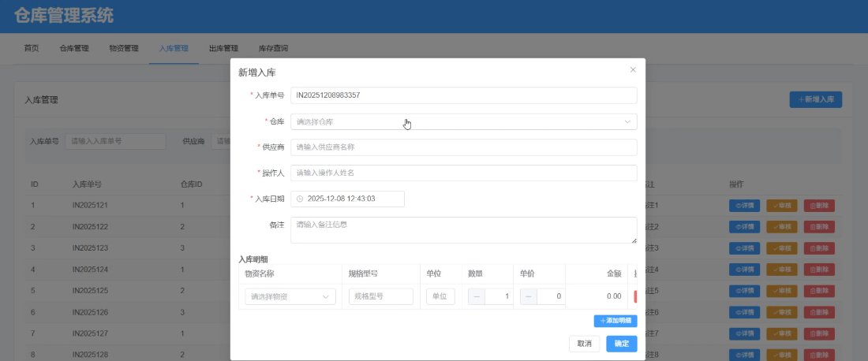The width and height of the screenshot is (868, 361).
Task: Open the 库存查询 tab
Action: coord(274,48)
